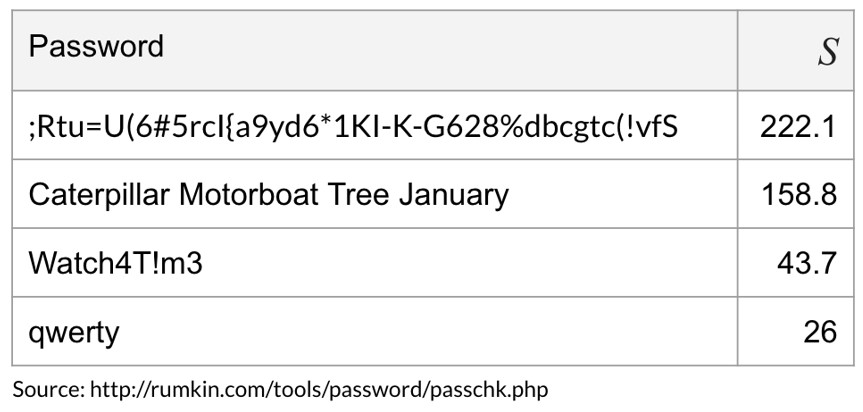
Task: Open the rumkin.com passchk source URL
Action: coord(319,390)
